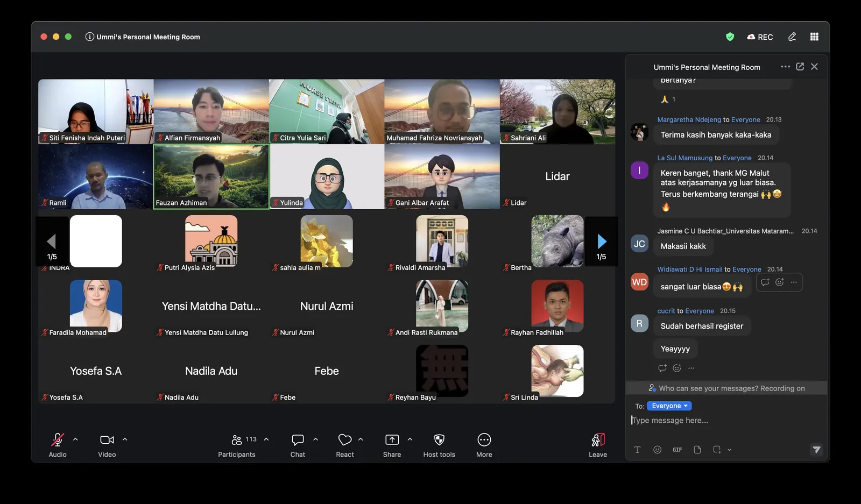The width and height of the screenshot is (861, 504).
Task: Click the Share screen icon
Action: point(392,445)
